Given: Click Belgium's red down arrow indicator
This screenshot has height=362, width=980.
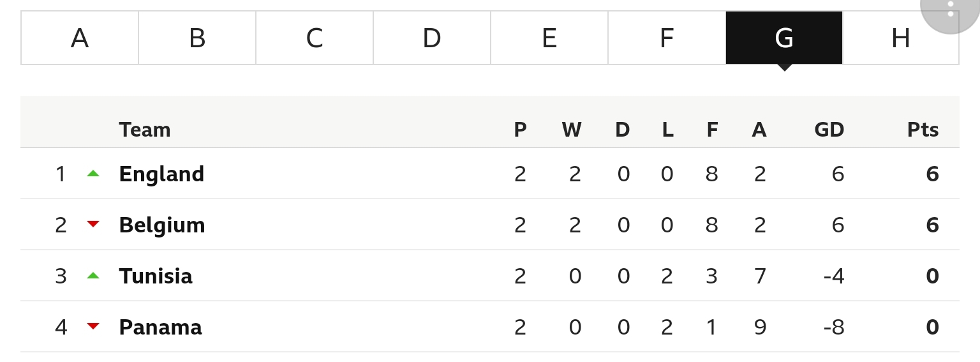Looking at the screenshot, I should tap(93, 224).
